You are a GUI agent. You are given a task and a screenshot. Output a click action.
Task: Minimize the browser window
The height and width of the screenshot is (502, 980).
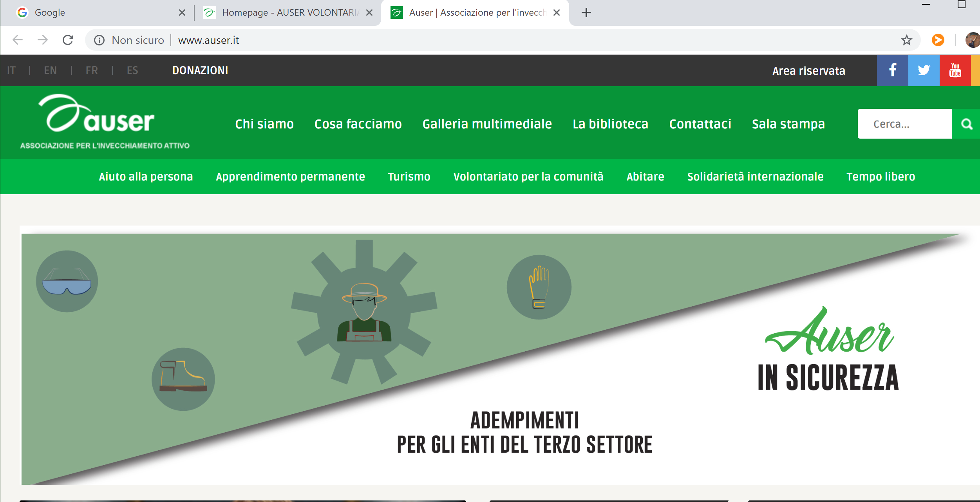point(926,5)
